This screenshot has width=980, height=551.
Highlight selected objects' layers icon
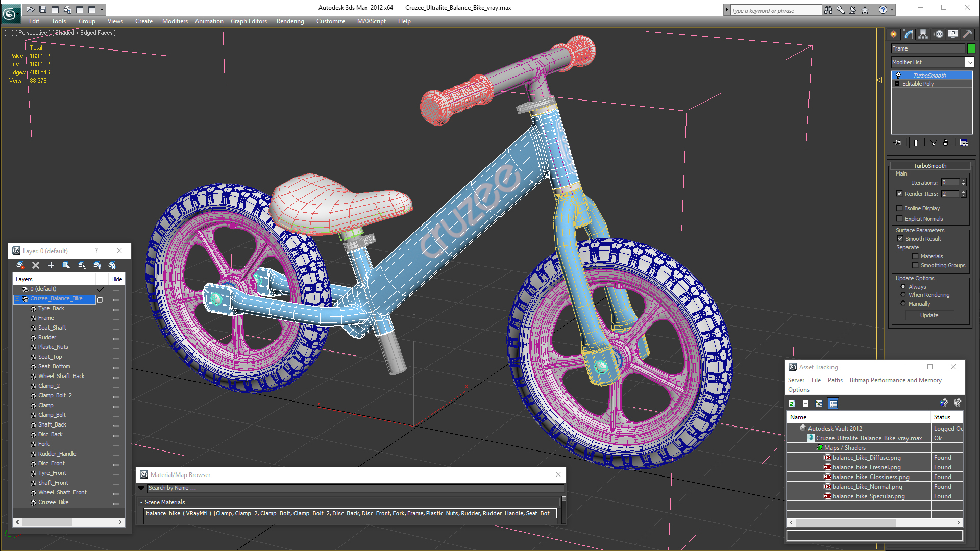[82, 265]
